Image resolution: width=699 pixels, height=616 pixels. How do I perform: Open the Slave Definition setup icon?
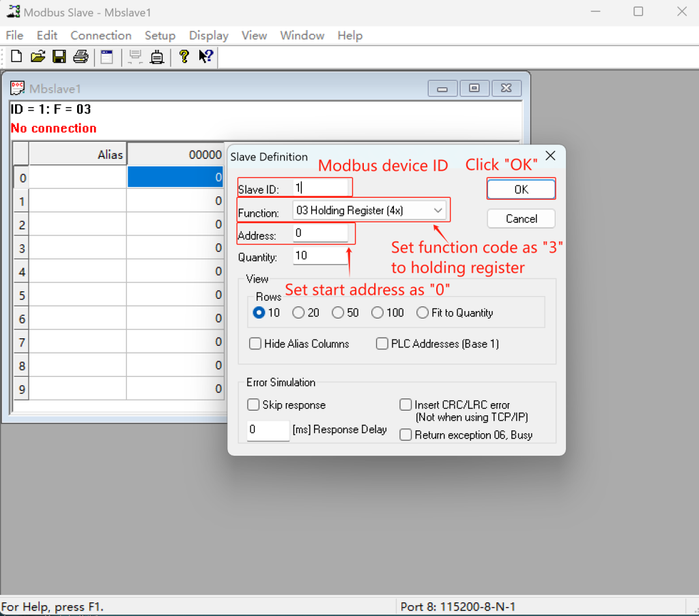pyautogui.click(x=106, y=57)
